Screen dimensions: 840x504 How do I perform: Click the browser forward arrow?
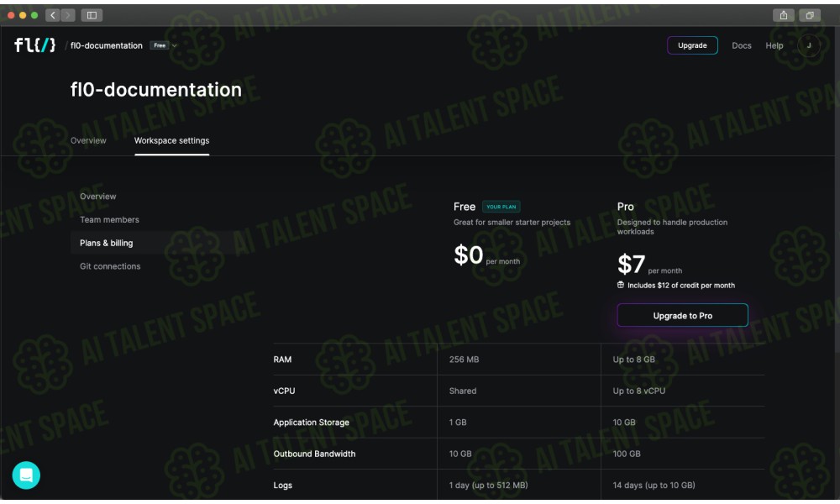tap(69, 15)
